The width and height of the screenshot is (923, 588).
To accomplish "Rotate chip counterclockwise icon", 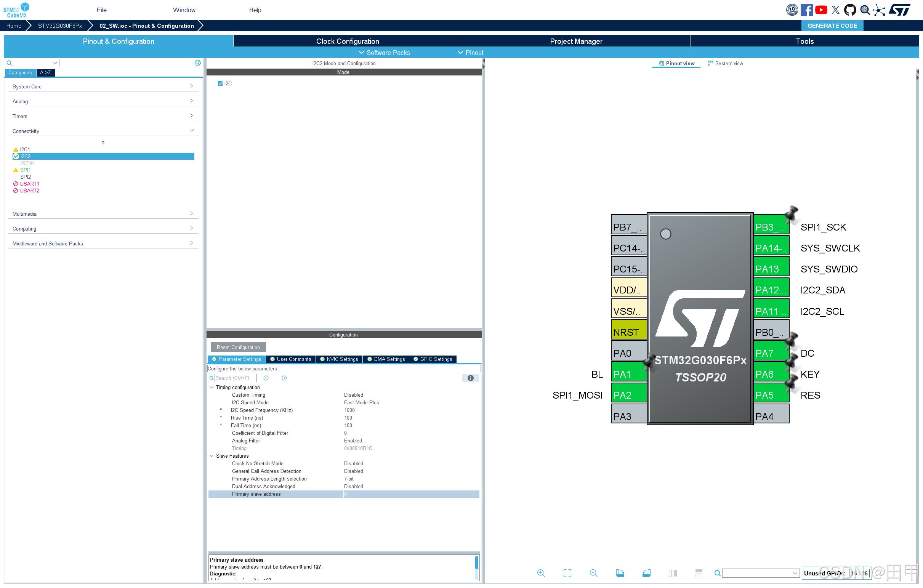I will click(646, 573).
